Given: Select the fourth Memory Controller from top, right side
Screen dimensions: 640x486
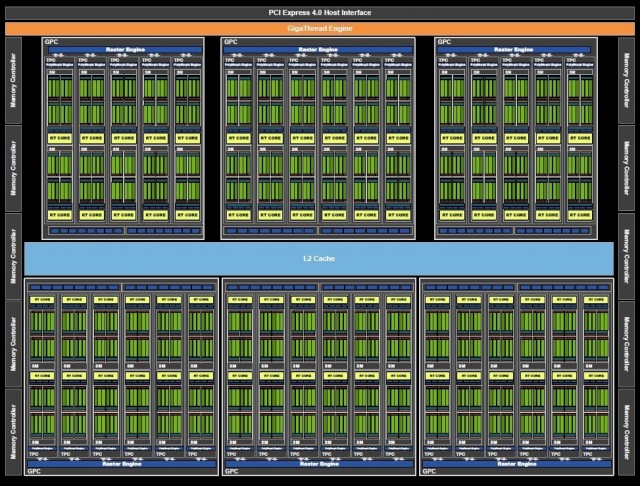Looking at the screenshot, I should (x=627, y=344).
